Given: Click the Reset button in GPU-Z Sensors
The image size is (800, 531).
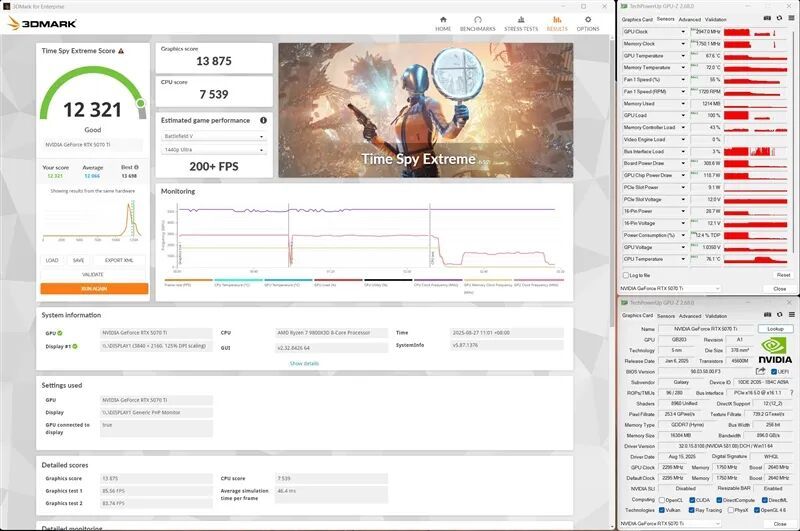Looking at the screenshot, I should tap(783, 275).
